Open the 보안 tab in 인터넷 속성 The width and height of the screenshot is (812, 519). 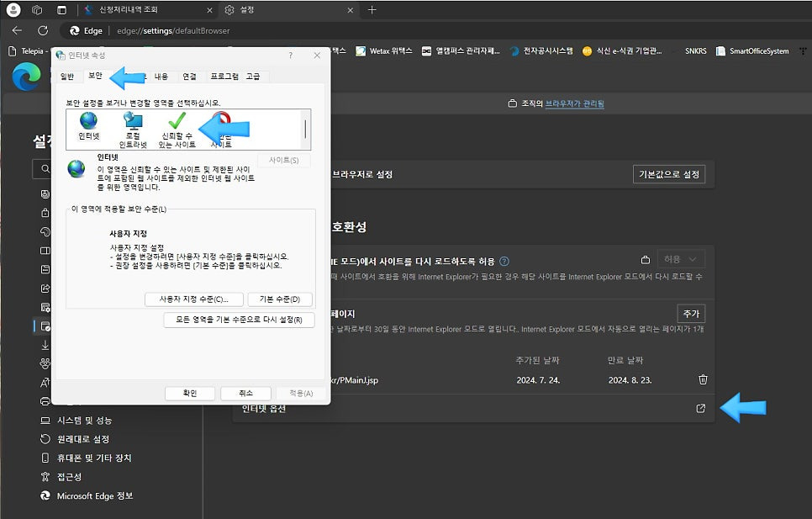95,76
